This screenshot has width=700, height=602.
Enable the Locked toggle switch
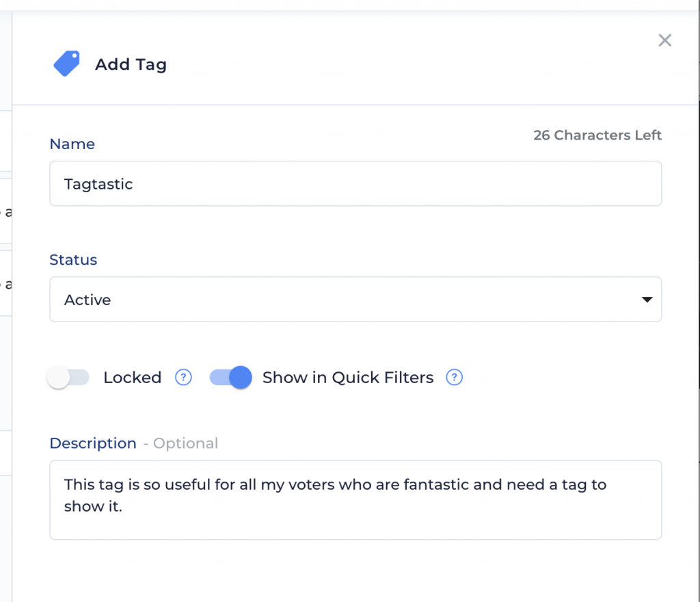coord(68,378)
